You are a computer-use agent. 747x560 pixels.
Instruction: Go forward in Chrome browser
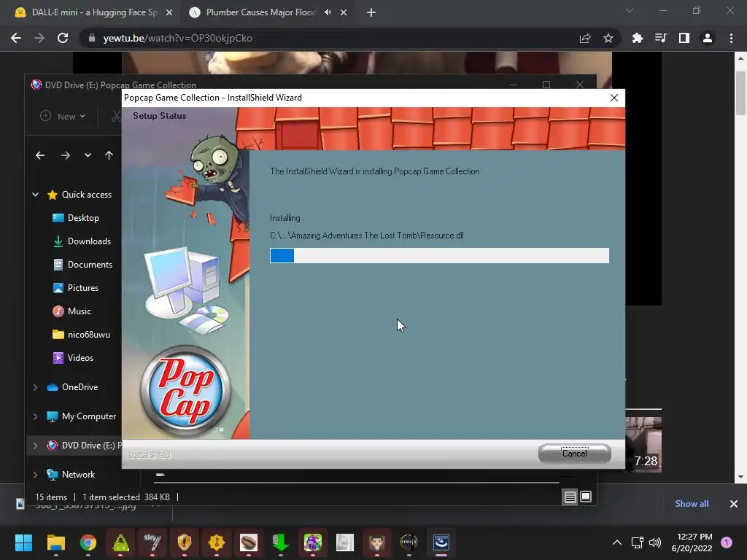coord(39,38)
